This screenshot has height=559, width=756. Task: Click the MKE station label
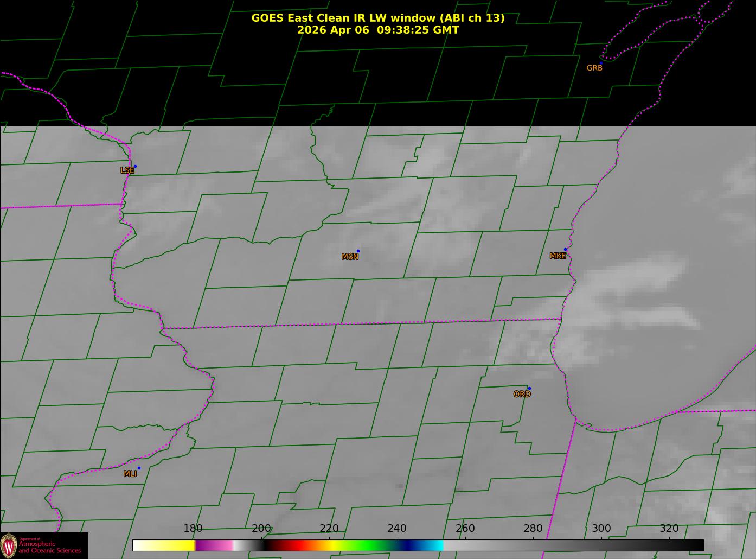pos(558,256)
